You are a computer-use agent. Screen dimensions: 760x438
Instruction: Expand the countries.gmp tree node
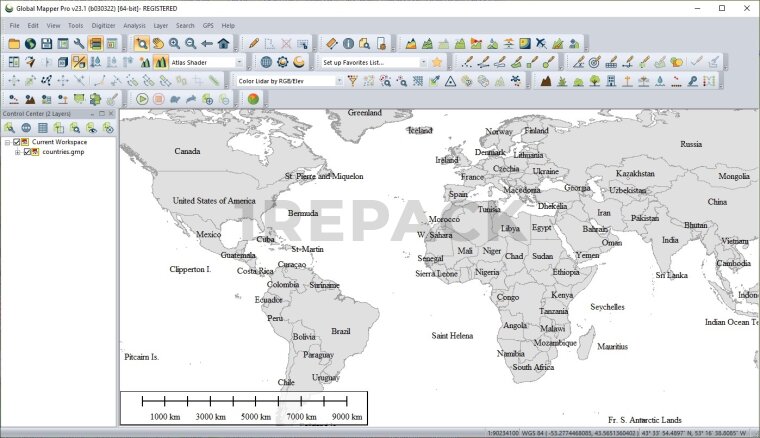tap(17, 152)
